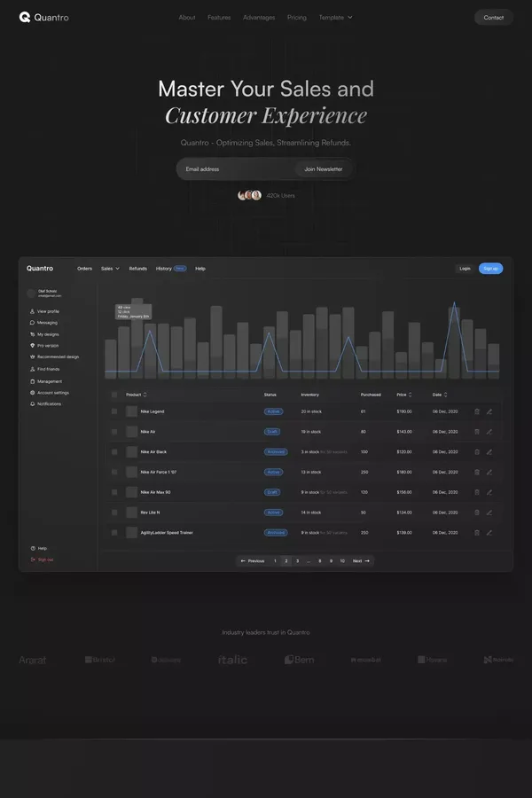Sort table by Product column arrows

(x=145, y=395)
